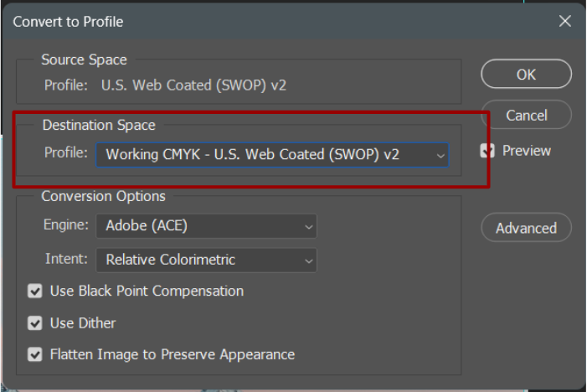
Task: Click the Use Dither label text
Action: [83, 322]
